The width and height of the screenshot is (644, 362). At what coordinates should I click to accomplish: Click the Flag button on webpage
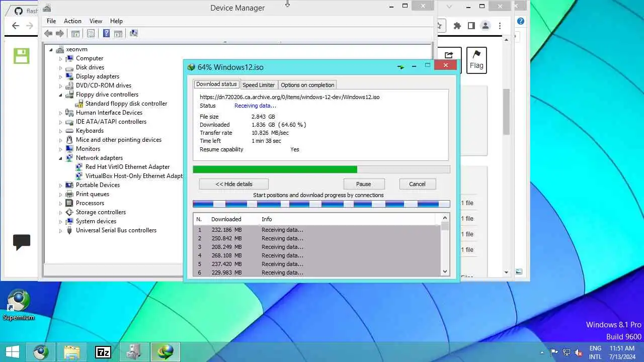click(476, 60)
